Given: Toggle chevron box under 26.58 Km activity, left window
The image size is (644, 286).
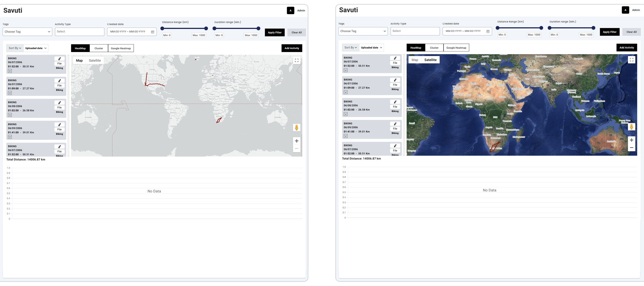Looking at the screenshot, I should [10, 115].
